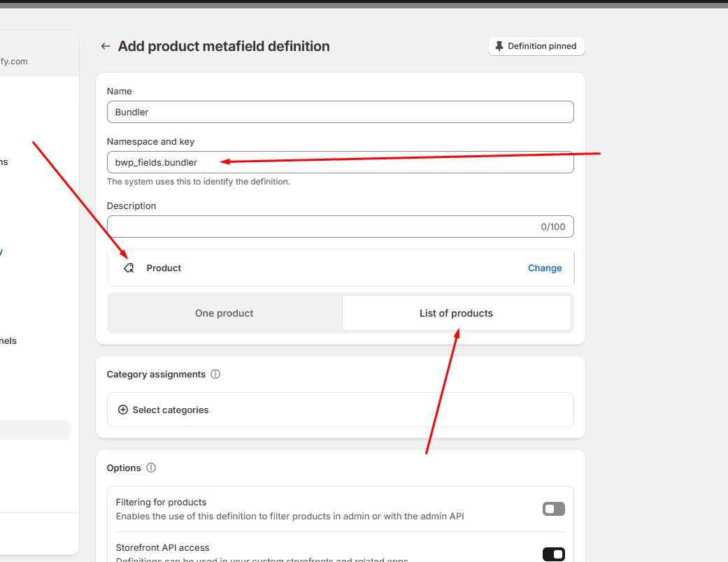Click the info icon next to Options
728x562 pixels.
tap(151, 468)
